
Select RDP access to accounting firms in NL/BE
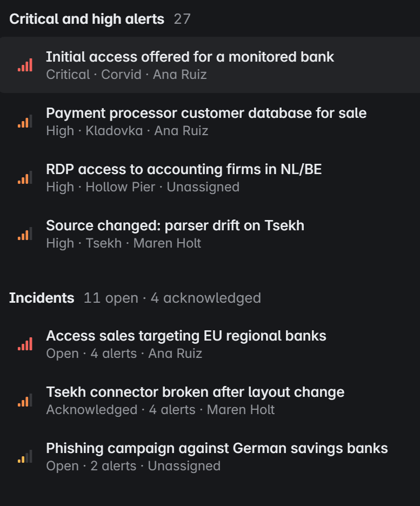(x=210, y=177)
